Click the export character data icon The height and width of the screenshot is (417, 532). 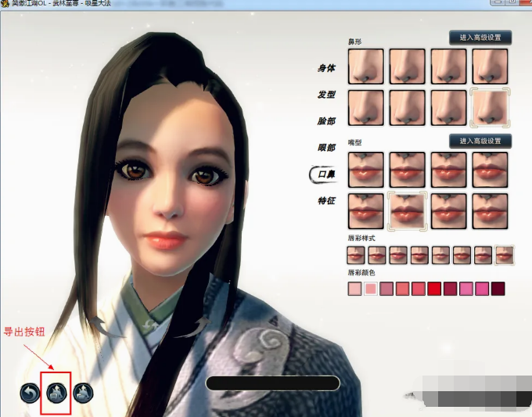[x=56, y=393]
